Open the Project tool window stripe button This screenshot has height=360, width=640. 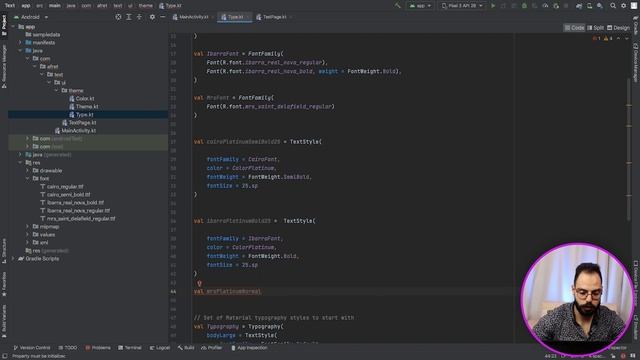[4, 26]
